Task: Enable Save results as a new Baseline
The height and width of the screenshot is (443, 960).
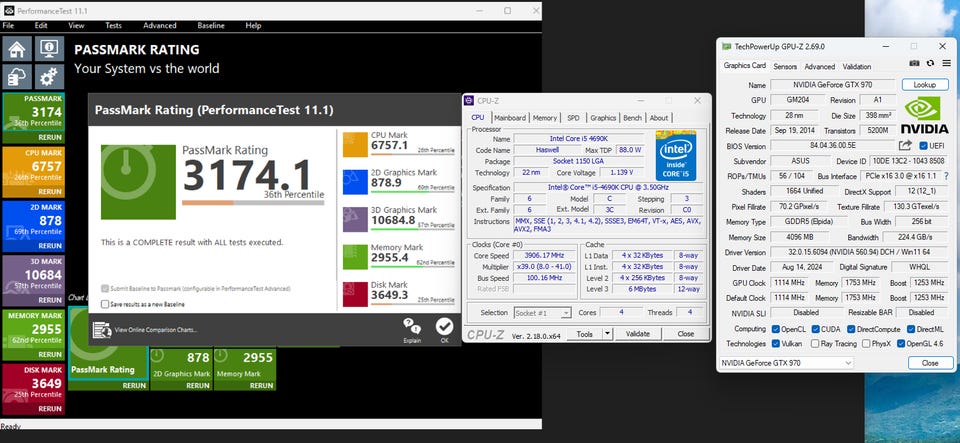Action: 105,304
